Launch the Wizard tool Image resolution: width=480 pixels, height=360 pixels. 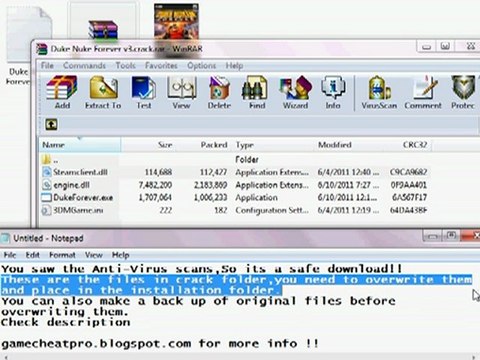coord(295,88)
